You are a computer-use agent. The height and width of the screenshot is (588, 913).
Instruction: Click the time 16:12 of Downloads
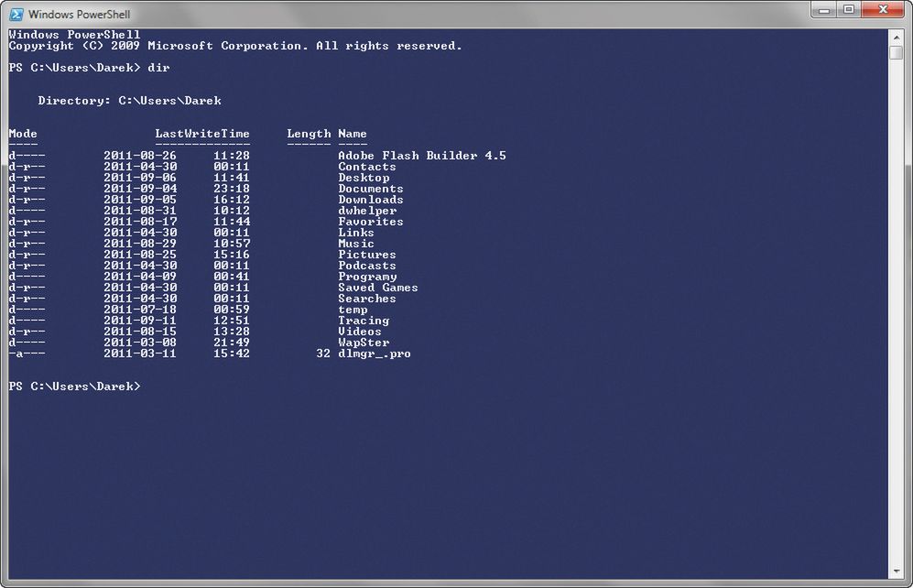click(x=231, y=201)
